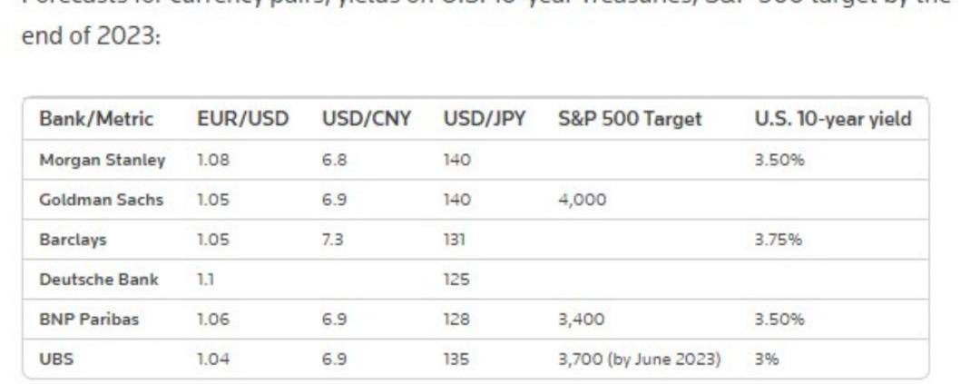Click Barclays 3.75% yield value
The width and height of the screenshot is (980, 384).
click(779, 240)
